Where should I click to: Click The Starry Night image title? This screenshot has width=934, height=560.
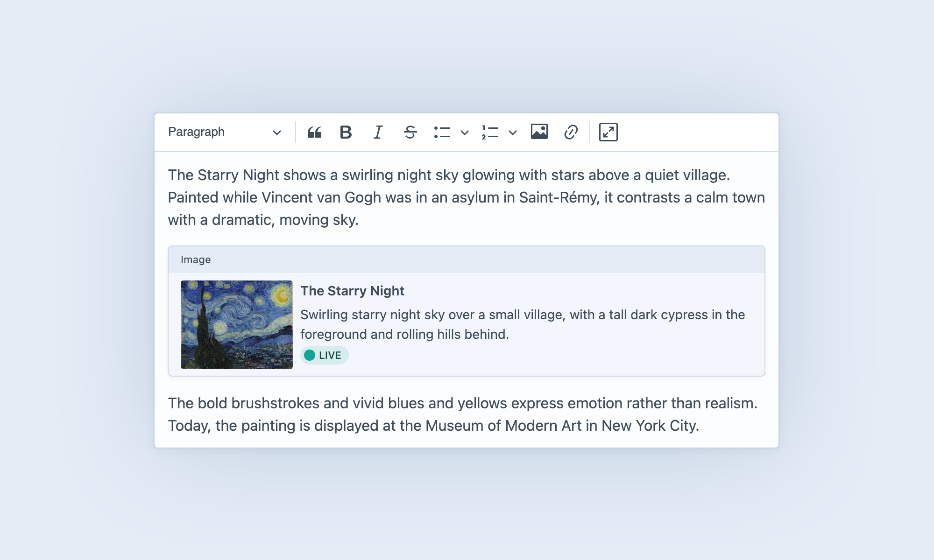(352, 291)
